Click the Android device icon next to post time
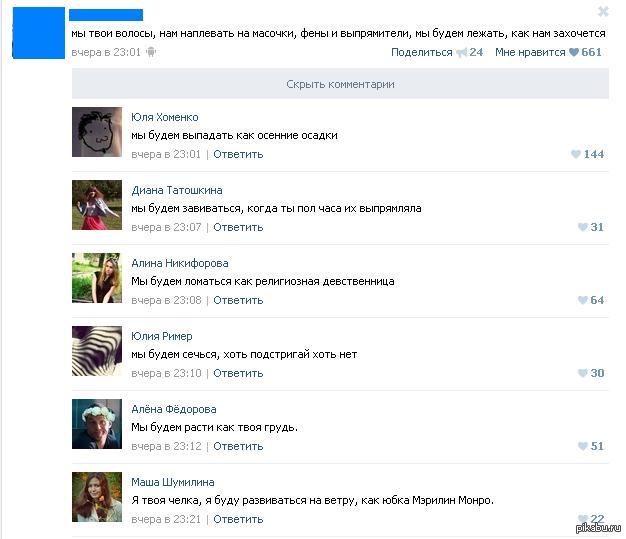This screenshot has width=626, height=539. tap(151, 52)
